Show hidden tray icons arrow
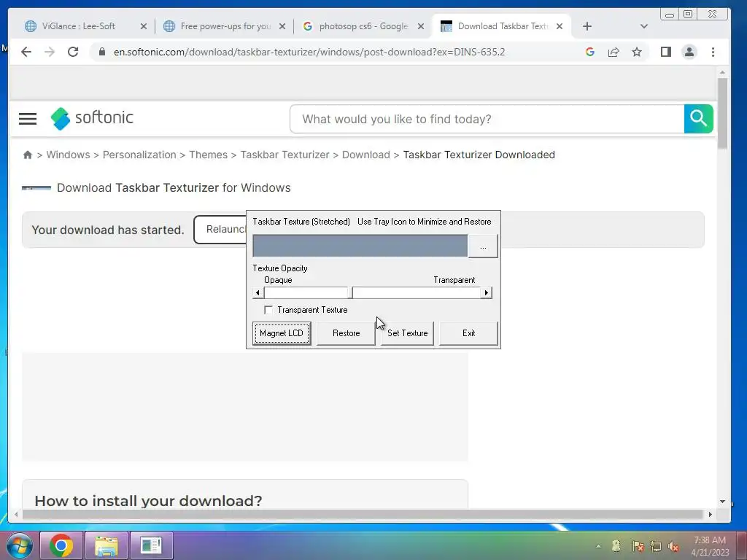 click(598, 546)
